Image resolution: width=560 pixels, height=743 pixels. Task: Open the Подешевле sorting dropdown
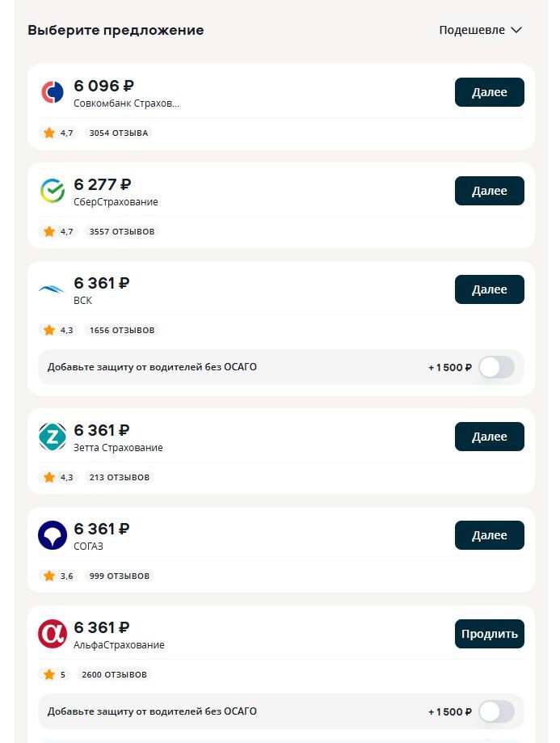point(481,30)
